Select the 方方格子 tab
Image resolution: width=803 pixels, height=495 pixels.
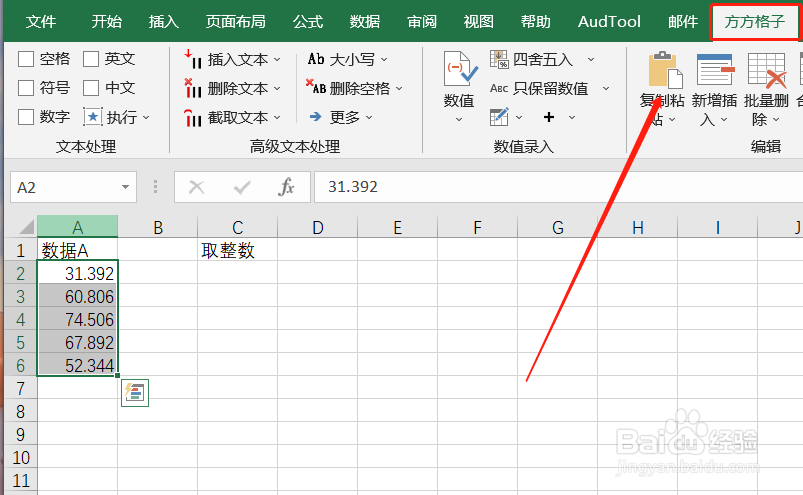[754, 22]
